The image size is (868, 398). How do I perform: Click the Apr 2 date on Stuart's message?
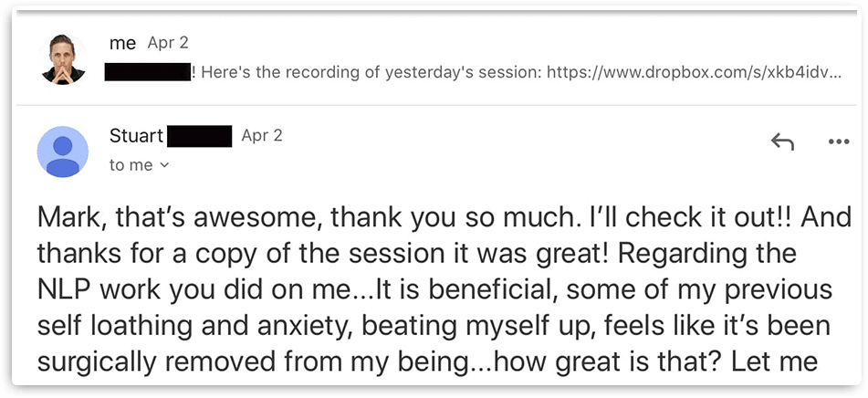coord(262,136)
